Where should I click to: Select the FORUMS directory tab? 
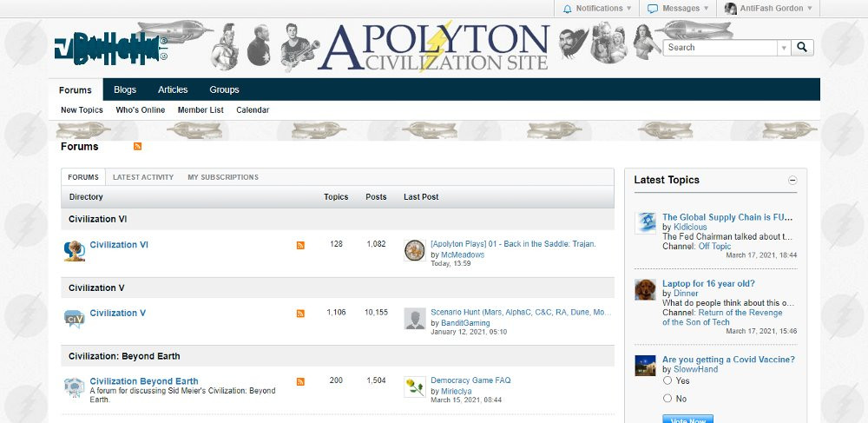[x=83, y=177]
